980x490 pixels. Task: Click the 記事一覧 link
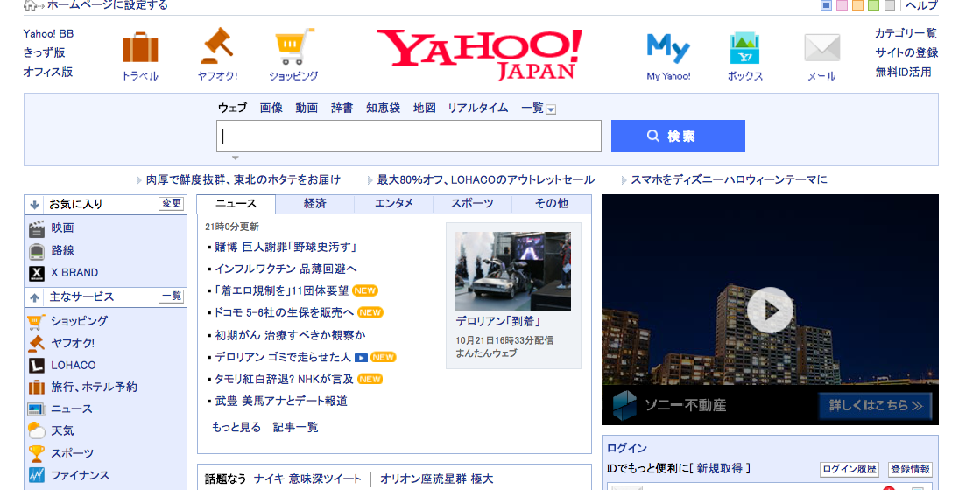(296, 428)
